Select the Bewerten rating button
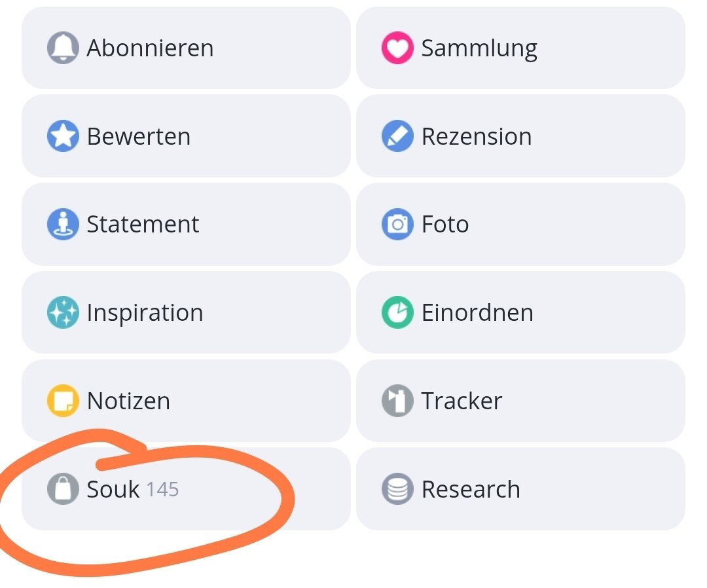The height and width of the screenshot is (588, 707). (186, 136)
